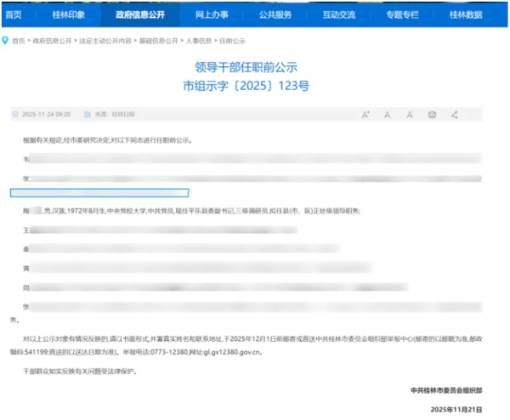Click the source icon before 来源
Viewport: 510px width, 420px height.
pos(88,114)
